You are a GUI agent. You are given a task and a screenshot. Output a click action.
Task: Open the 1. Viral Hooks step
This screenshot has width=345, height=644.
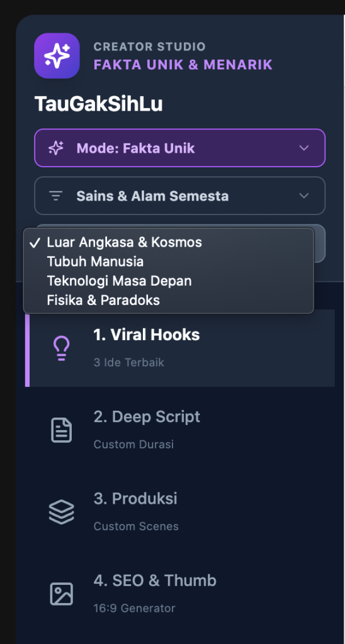179,348
